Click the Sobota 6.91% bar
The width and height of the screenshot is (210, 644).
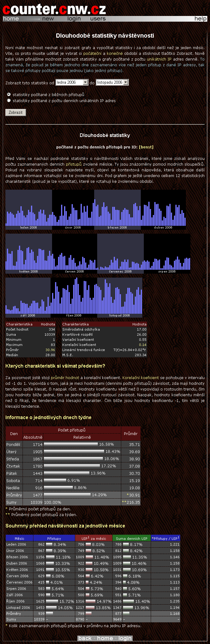click(55, 480)
